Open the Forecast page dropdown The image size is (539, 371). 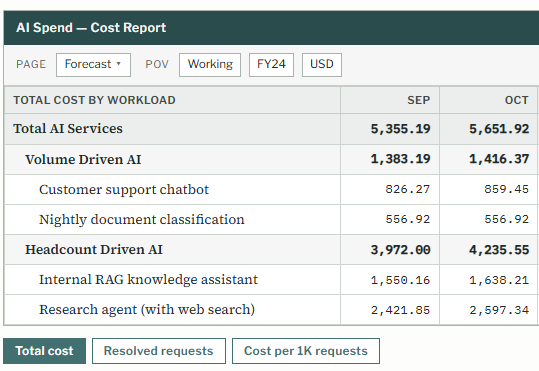(x=93, y=65)
